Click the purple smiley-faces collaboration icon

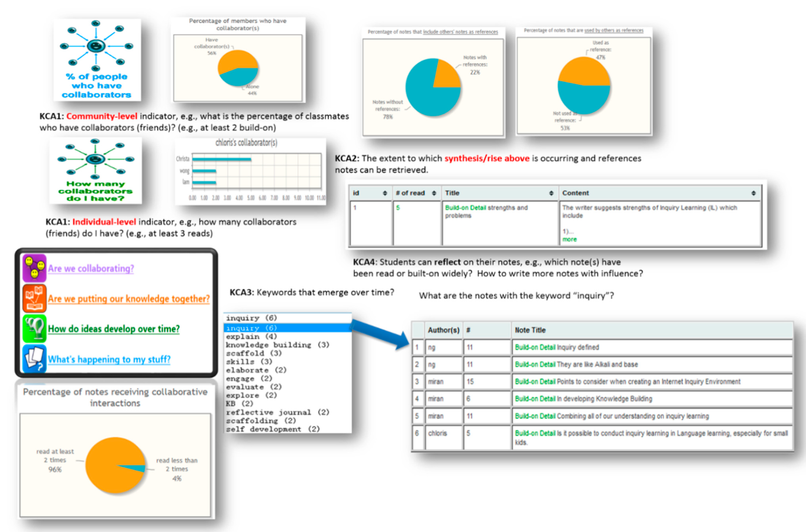(x=34, y=268)
